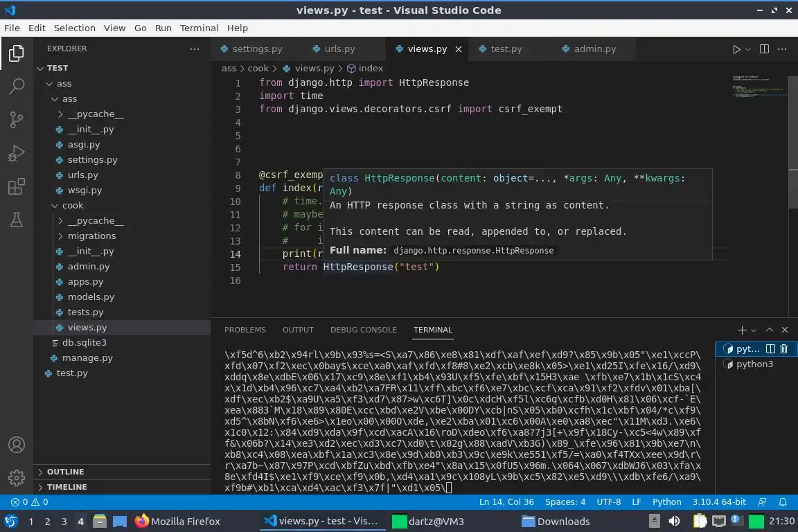The image size is (798, 532).
Task: Go to line via Ln 14, Col 36
Action: [x=506, y=502]
